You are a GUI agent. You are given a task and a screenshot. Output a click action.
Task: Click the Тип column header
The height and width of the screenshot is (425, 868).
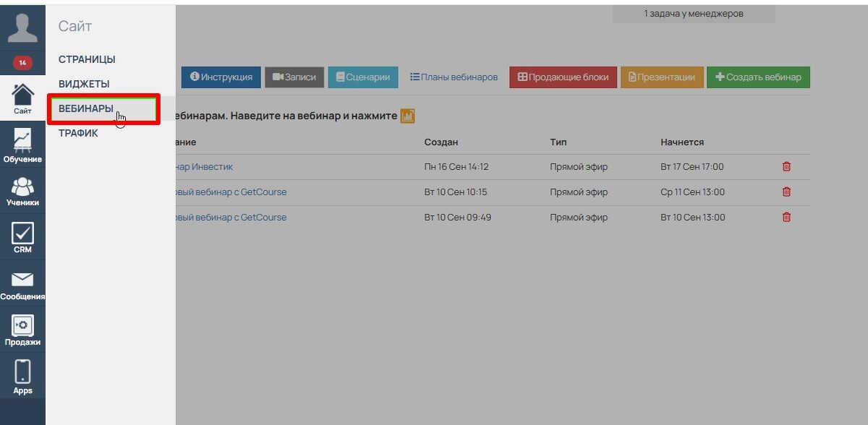point(558,142)
